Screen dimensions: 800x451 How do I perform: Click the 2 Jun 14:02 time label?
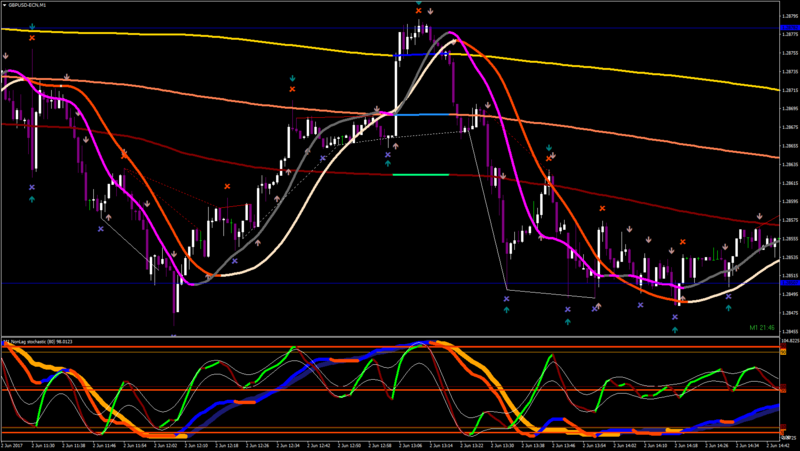tap(623, 445)
